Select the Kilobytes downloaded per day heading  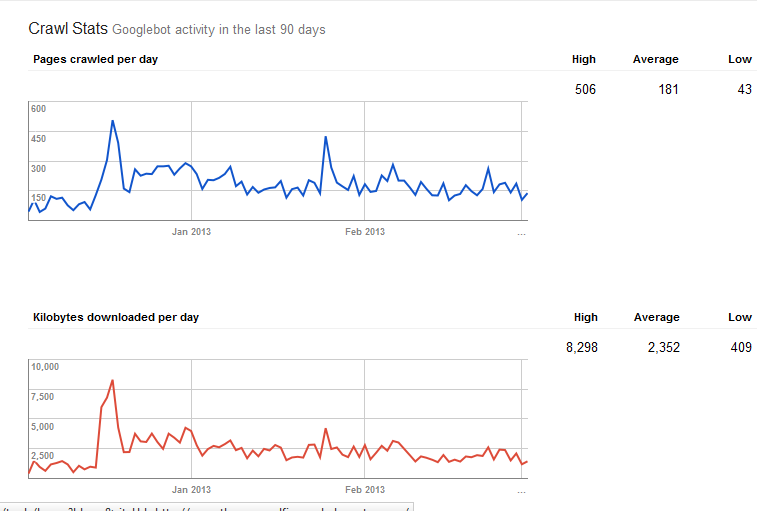(x=116, y=317)
